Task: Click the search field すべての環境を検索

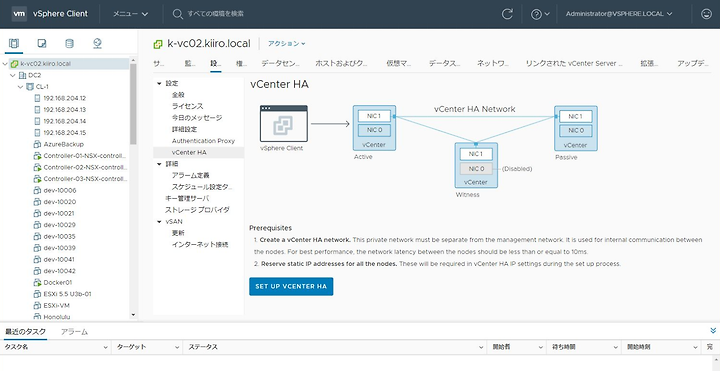Action: (215, 14)
